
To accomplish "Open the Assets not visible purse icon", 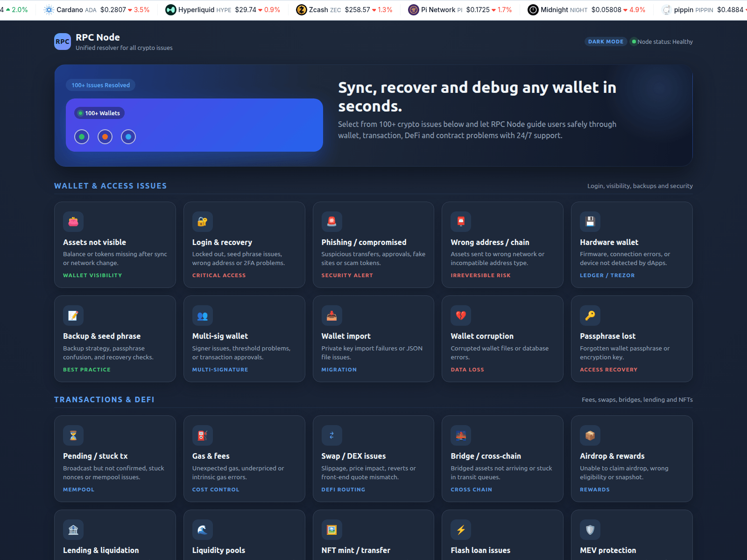I will pyautogui.click(x=73, y=222).
